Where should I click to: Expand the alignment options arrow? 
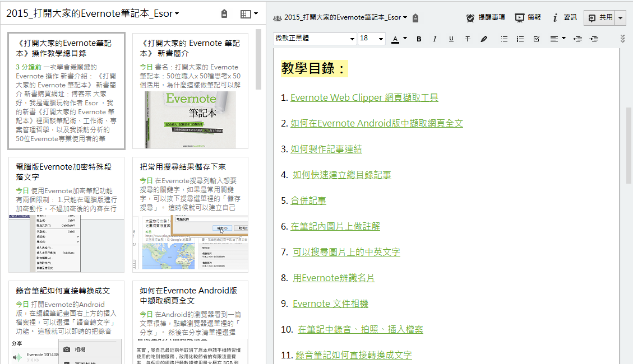(x=563, y=38)
